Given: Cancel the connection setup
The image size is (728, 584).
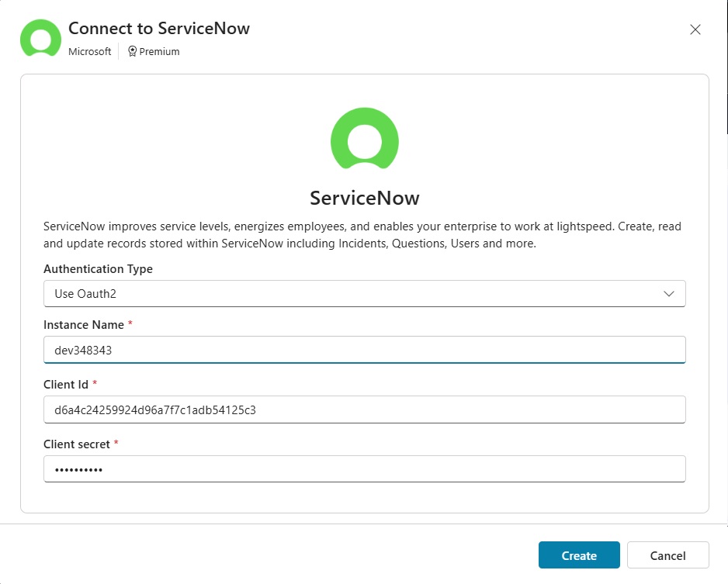Looking at the screenshot, I should (667, 555).
